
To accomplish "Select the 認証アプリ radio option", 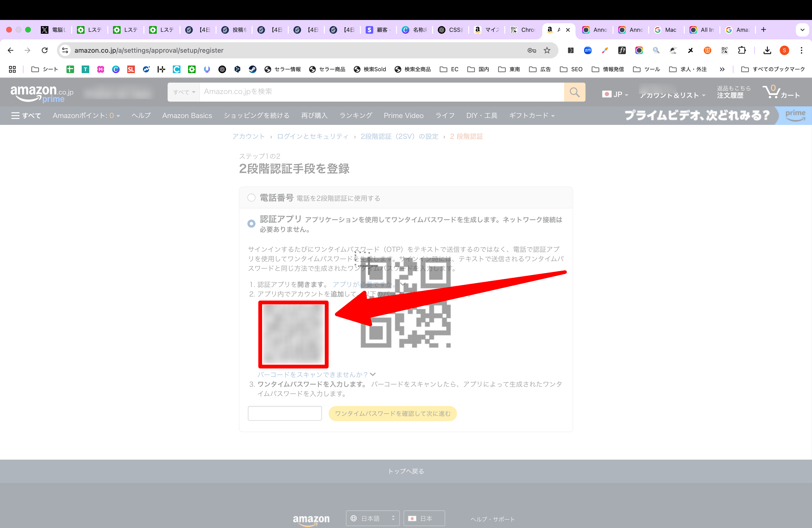I will 251,223.
